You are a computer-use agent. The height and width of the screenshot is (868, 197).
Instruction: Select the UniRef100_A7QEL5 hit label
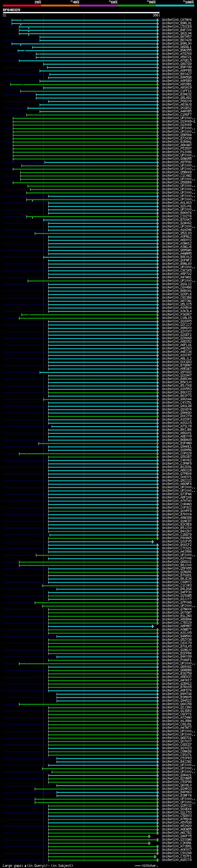tap(177, 61)
